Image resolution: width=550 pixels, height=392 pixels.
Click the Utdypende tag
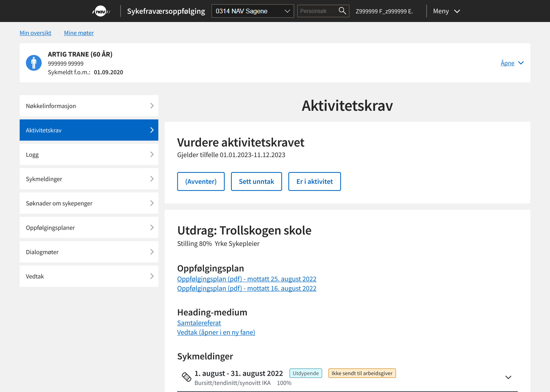306,373
